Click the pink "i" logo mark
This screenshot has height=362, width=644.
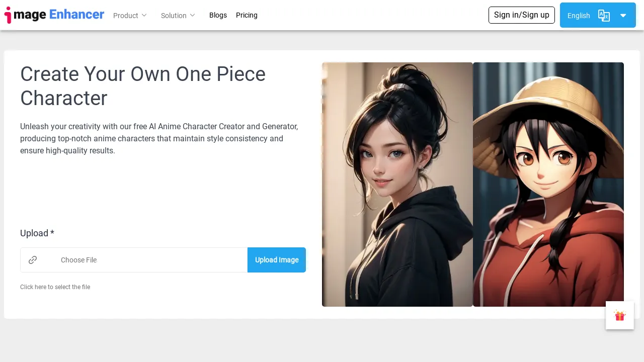click(x=9, y=15)
